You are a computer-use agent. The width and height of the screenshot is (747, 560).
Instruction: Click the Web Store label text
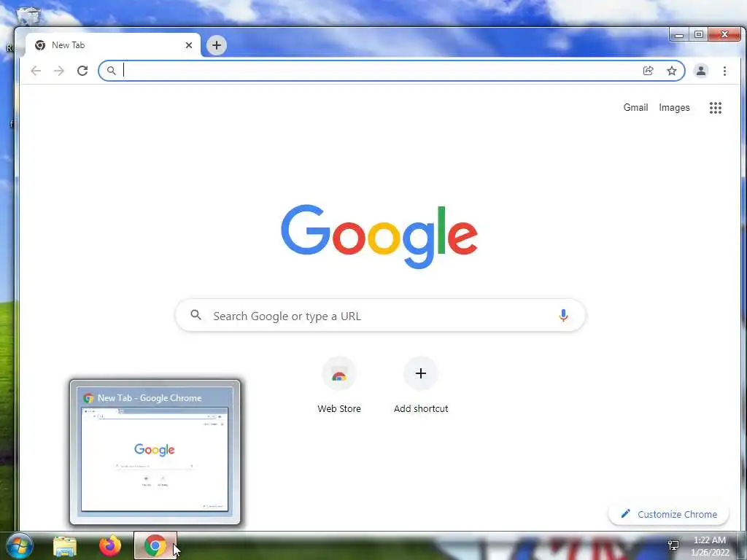(339, 408)
